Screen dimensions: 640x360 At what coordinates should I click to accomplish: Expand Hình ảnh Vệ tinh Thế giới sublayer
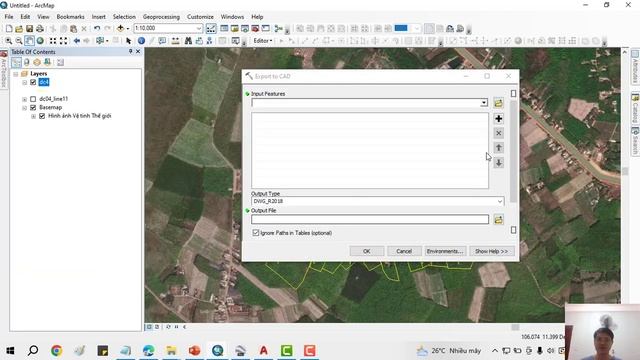point(33,116)
